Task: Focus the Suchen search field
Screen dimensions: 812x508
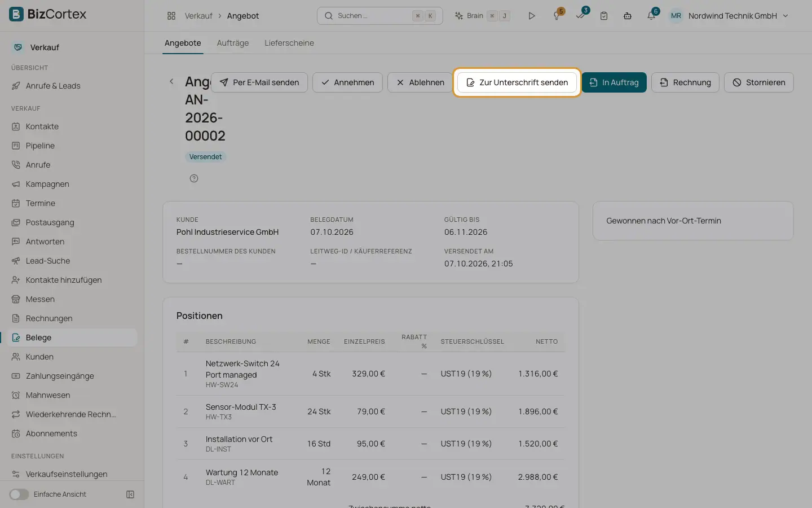Action: click(380, 16)
